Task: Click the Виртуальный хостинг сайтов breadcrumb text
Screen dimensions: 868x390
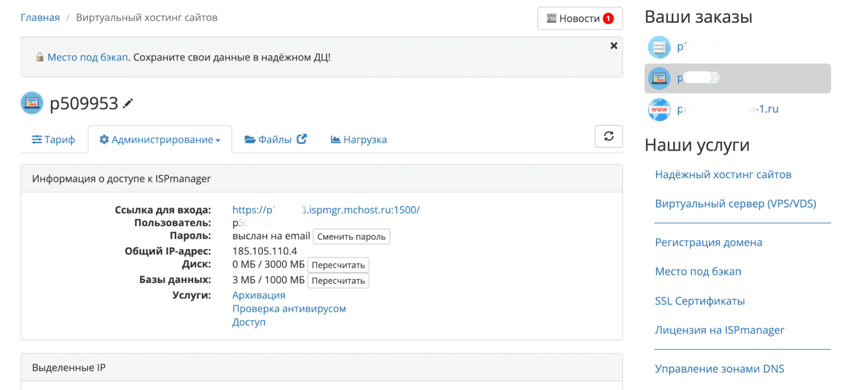Action: pos(147,17)
